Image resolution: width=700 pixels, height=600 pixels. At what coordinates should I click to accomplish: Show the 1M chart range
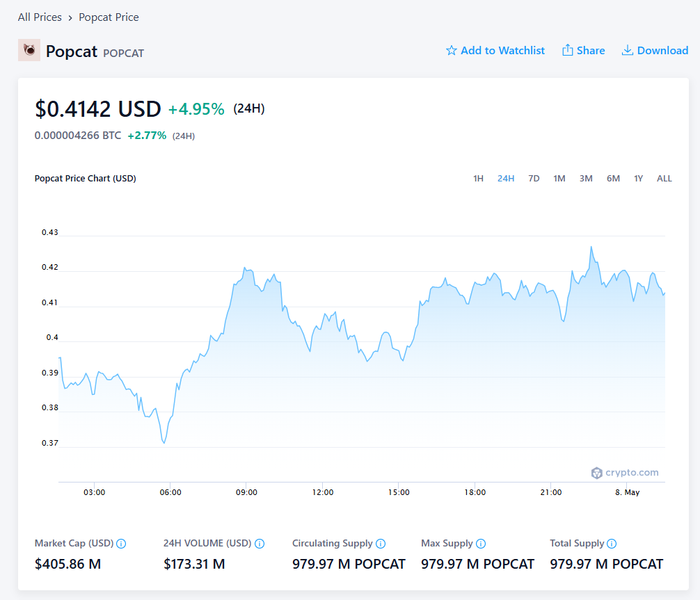coord(559,179)
